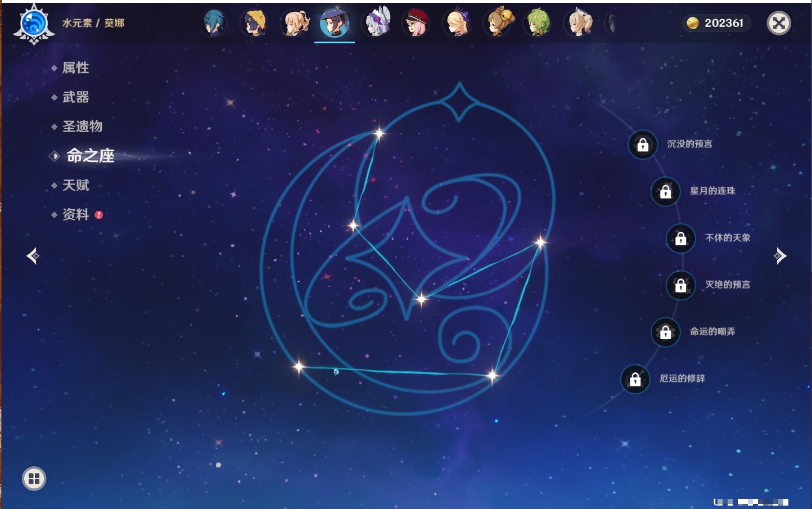
Task: Click the 水元素 / 莫娜 title text
Action: pyautogui.click(x=93, y=23)
